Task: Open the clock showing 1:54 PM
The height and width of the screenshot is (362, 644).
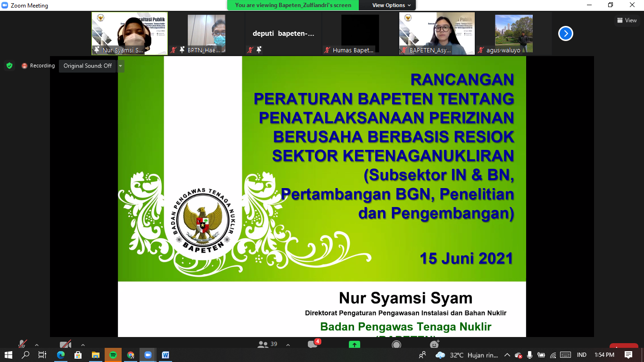Action: (x=604, y=355)
